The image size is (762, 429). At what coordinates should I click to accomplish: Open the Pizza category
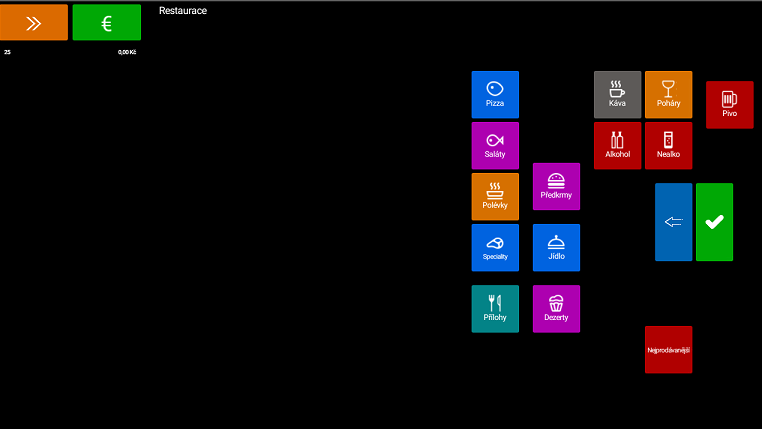point(495,95)
